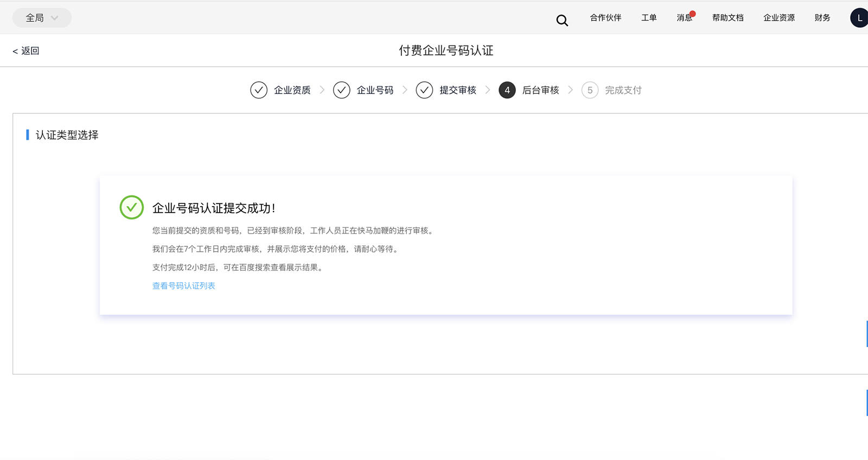Select the 完成支付 step label

pyautogui.click(x=623, y=90)
